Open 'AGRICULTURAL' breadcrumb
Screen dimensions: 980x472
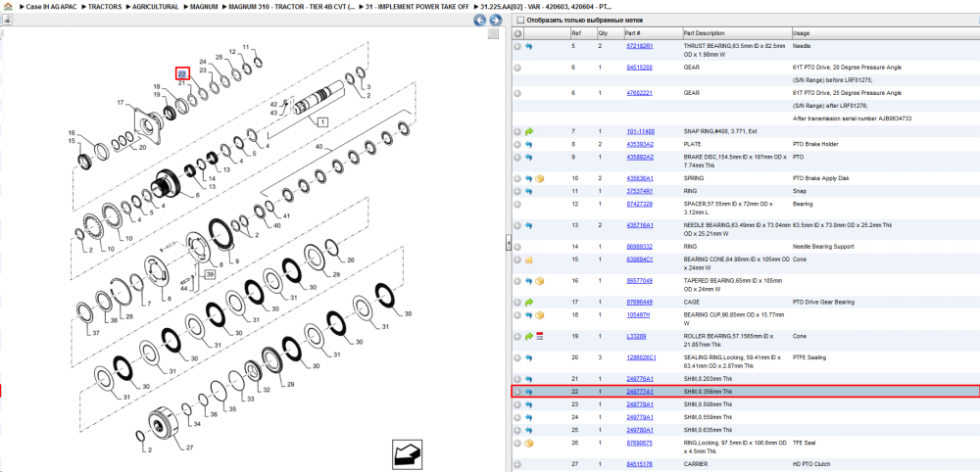(156, 6)
